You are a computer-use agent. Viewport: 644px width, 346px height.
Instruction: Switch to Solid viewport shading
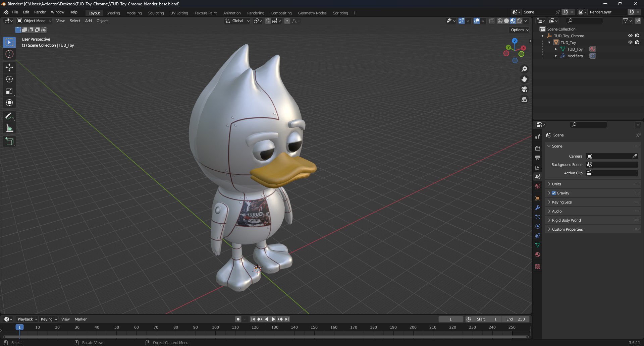pos(506,21)
